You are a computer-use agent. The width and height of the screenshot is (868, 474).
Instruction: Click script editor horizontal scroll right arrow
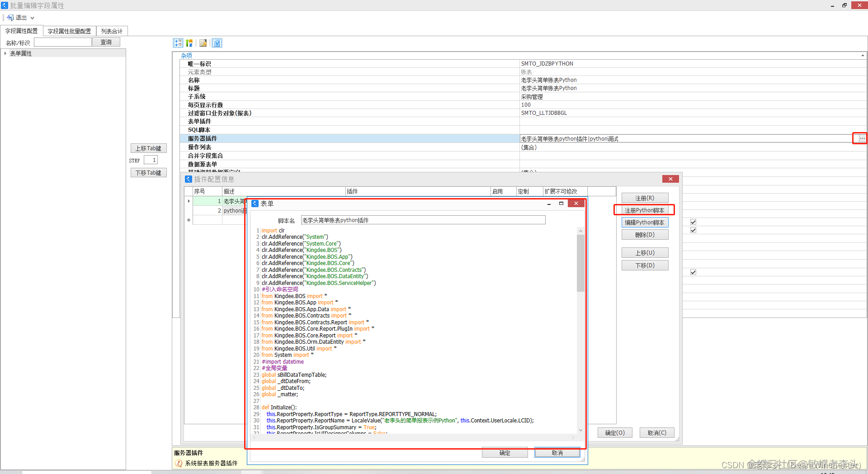click(x=573, y=437)
